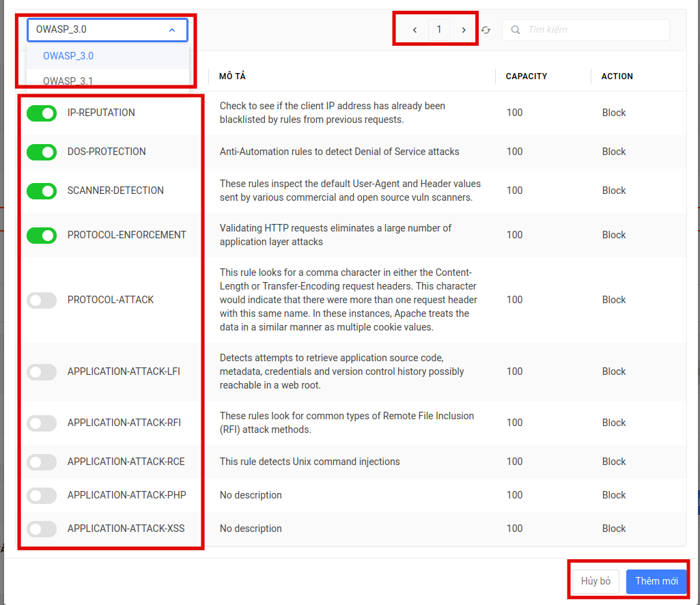The width and height of the screenshot is (700, 605).
Task: Click the APPLICATION-ATTACK-XSS rule name
Action: click(x=126, y=529)
